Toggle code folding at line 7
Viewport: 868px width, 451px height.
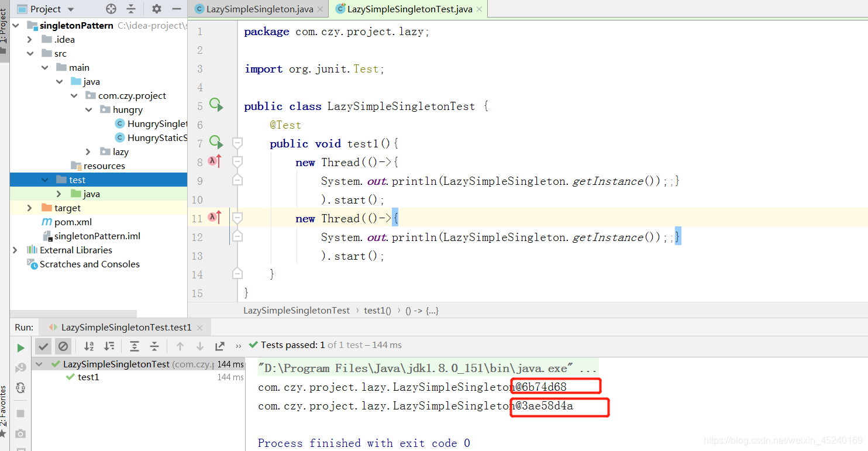[x=237, y=143]
